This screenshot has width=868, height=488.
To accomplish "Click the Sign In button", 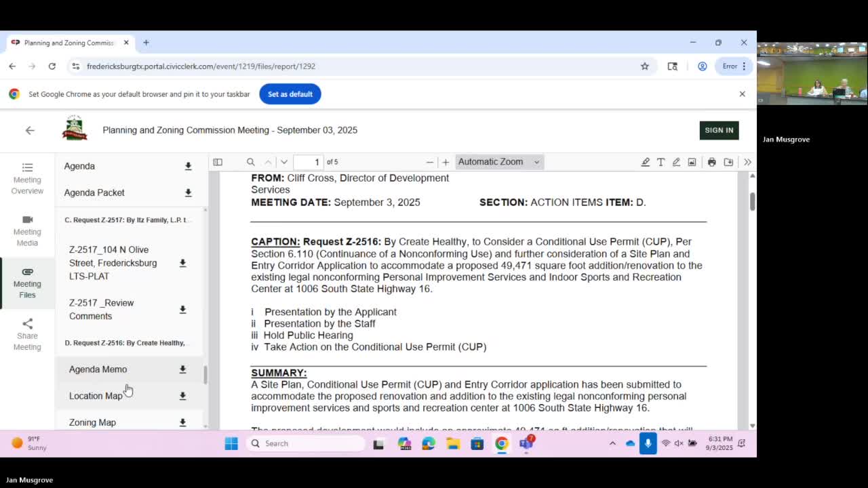I will tap(719, 130).
